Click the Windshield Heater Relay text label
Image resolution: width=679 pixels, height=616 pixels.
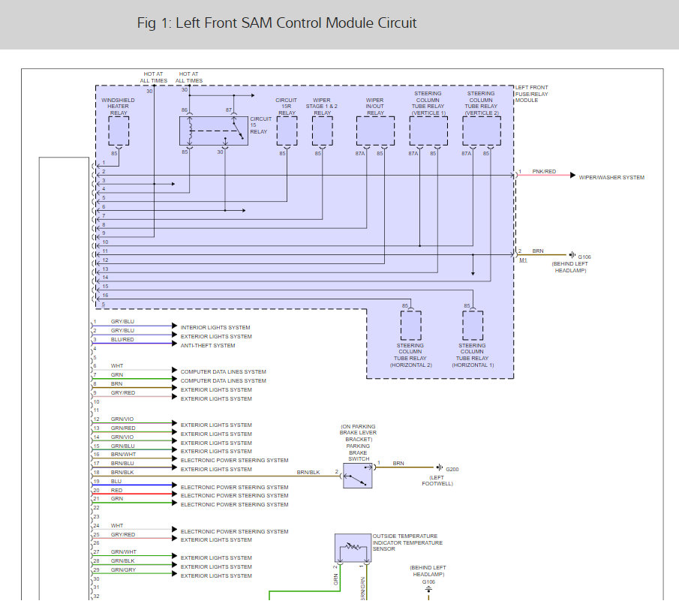[119, 106]
